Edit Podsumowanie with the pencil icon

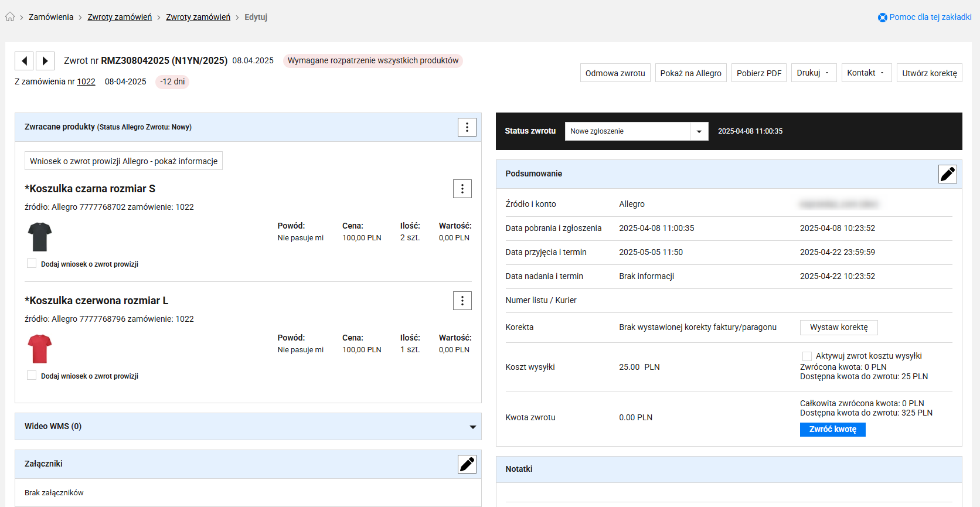(x=948, y=174)
